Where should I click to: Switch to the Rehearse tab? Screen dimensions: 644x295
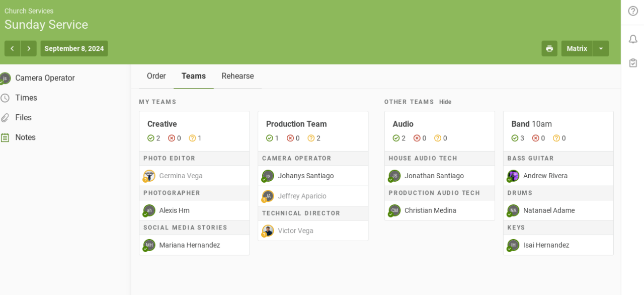[237, 76]
